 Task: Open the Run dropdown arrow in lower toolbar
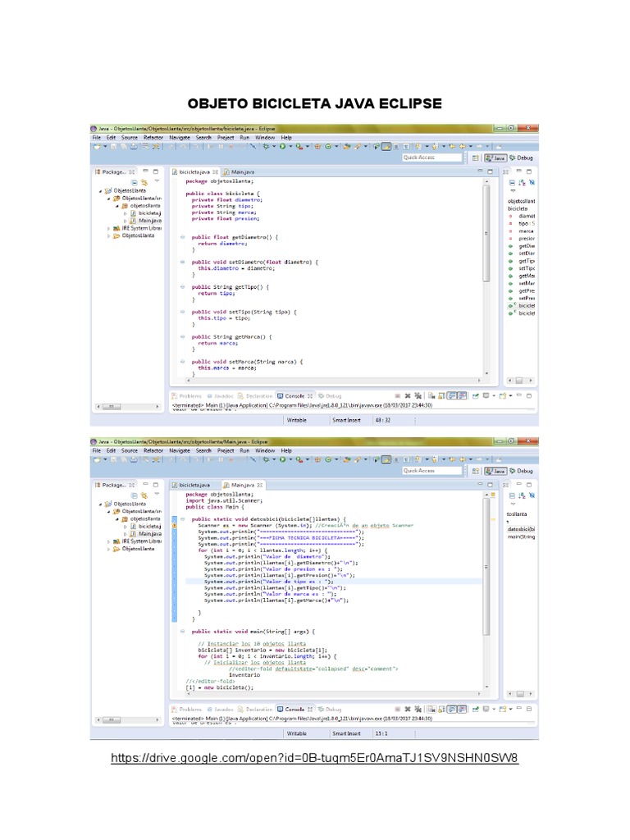point(288,461)
